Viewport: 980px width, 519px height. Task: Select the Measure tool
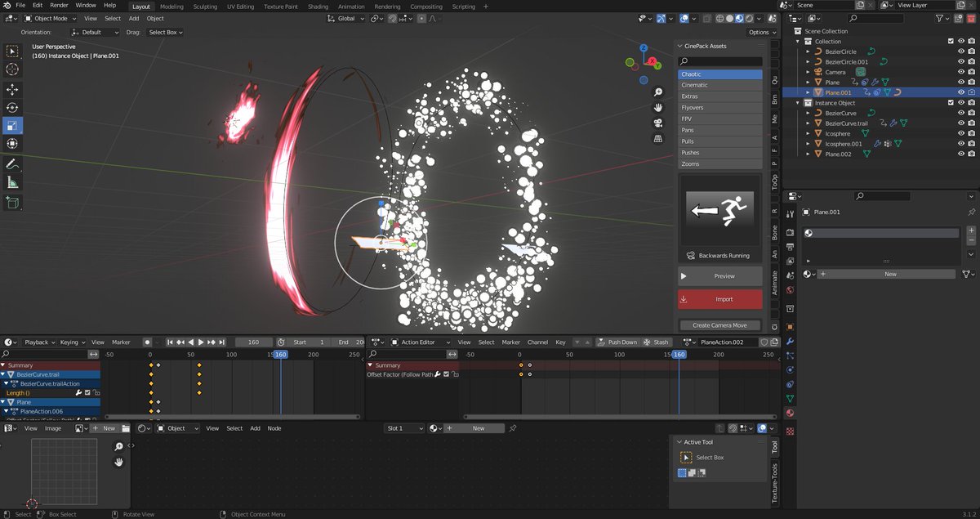[x=12, y=182]
